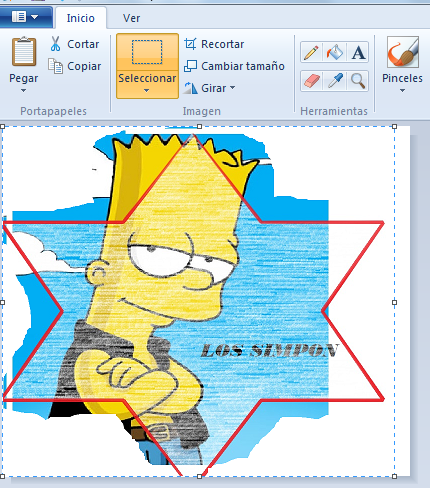Click the Copiar button
430x500 pixels.
[74, 66]
